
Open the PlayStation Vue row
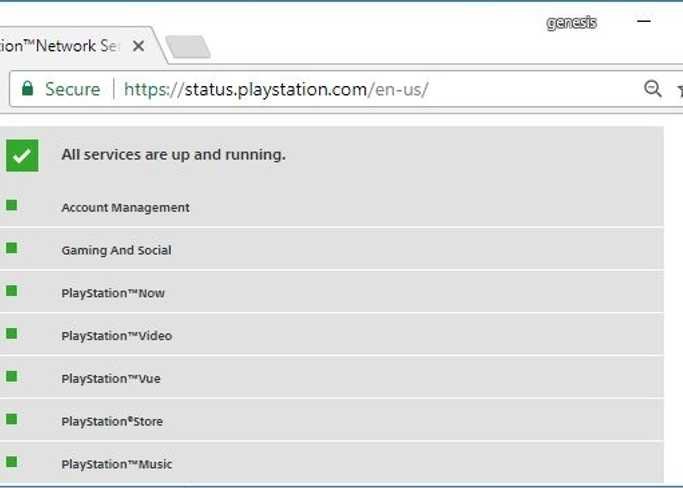331,377
